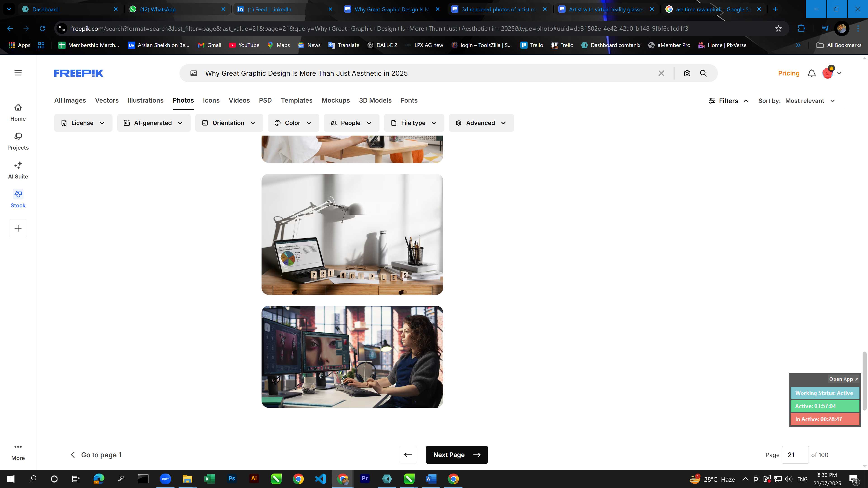Go back in browser history

coord(10,28)
